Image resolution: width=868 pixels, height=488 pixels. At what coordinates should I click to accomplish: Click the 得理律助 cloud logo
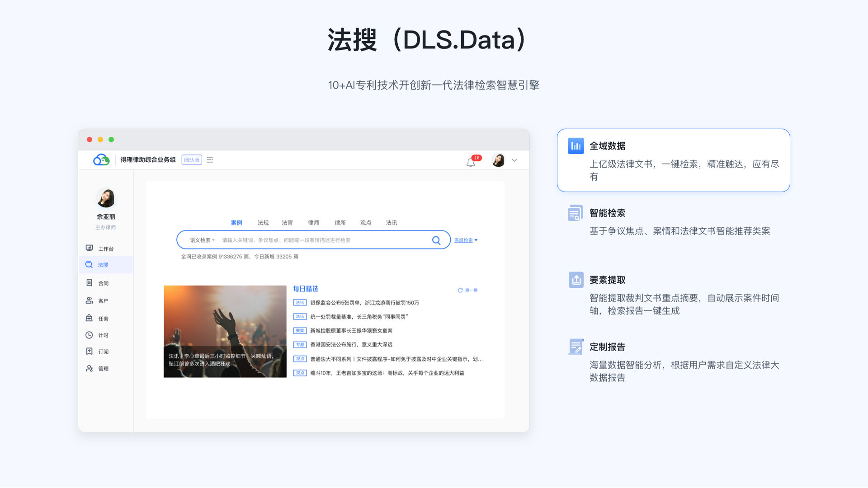click(100, 160)
